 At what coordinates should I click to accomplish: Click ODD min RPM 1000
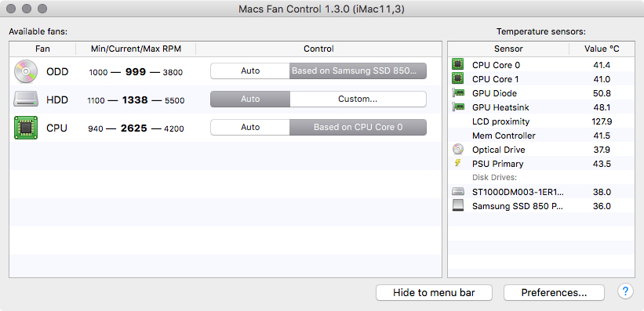(x=98, y=73)
